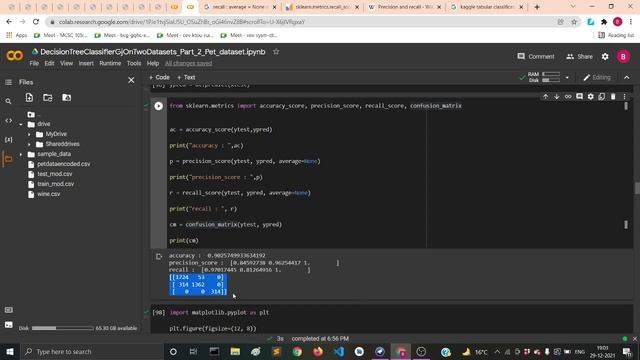Screen dimensions: 640x360
Task: Open the browser tab search dropdown
Action: point(573,7)
